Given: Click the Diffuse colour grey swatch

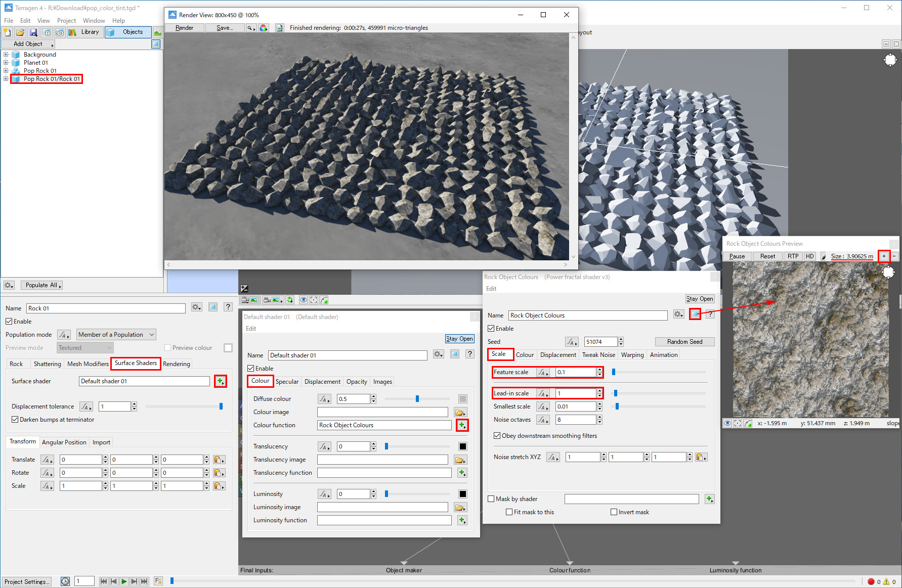Looking at the screenshot, I should [x=462, y=399].
